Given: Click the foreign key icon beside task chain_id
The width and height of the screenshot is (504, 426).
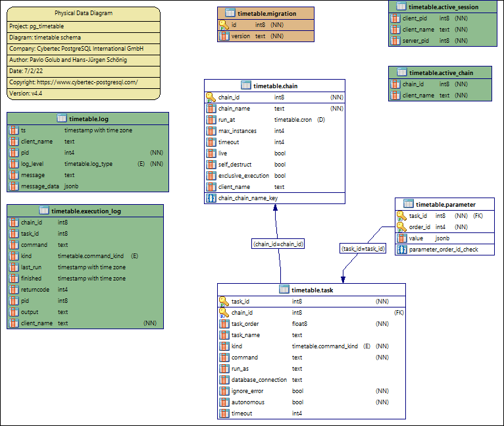Looking at the screenshot, I should [x=224, y=313].
